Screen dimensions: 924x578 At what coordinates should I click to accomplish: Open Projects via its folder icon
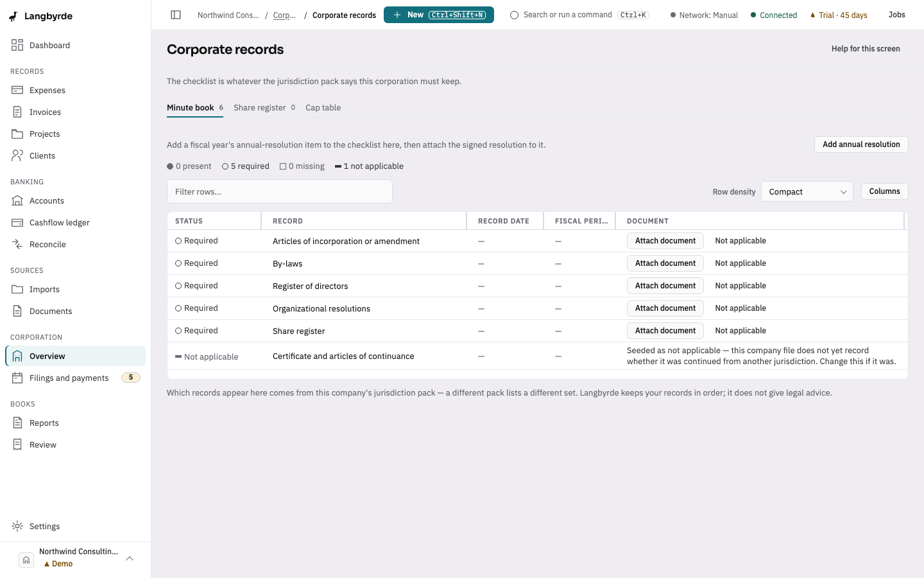point(17,134)
